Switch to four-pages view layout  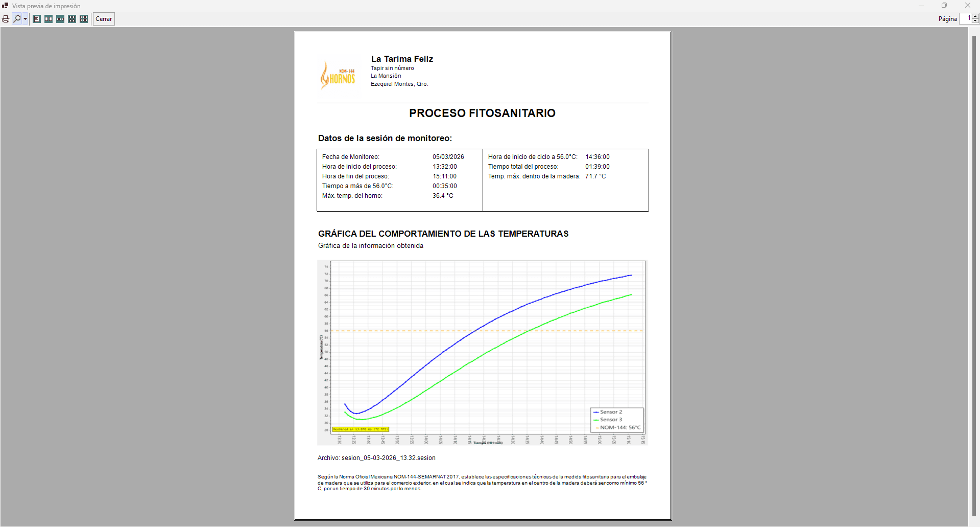[72, 19]
